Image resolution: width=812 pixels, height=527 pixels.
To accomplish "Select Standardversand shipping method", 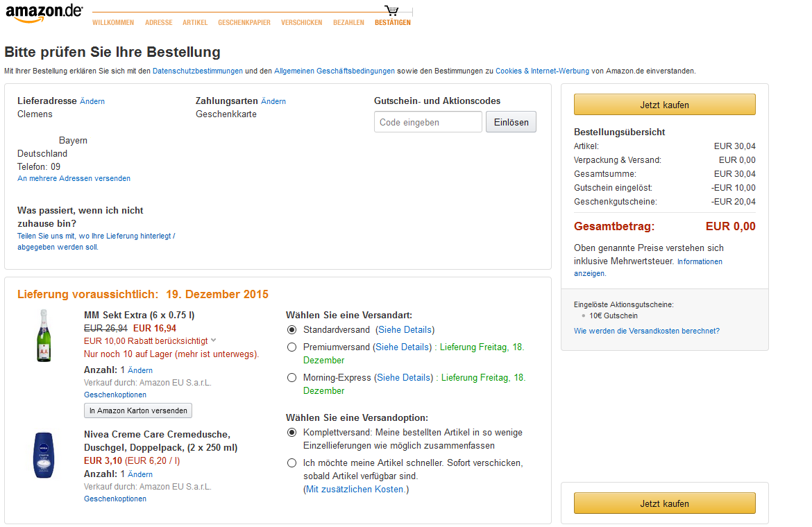I will click(x=292, y=330).
